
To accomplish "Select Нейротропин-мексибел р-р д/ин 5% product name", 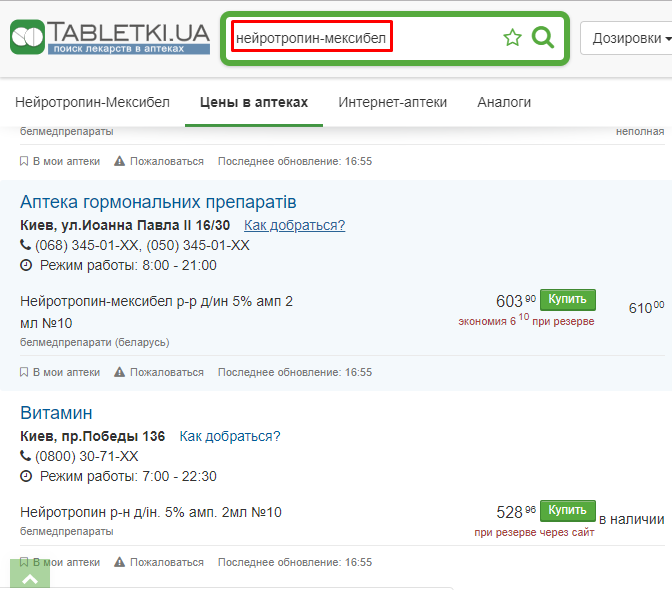I will tap(156, 312).
